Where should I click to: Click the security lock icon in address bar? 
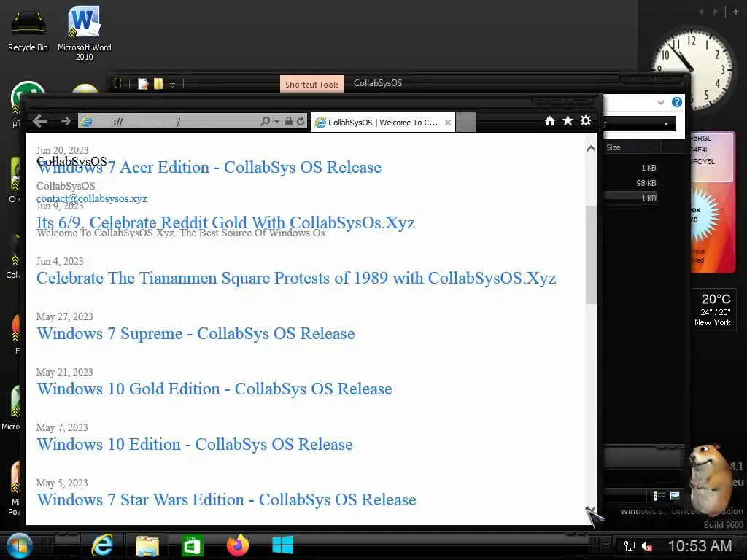coord(288,122)
